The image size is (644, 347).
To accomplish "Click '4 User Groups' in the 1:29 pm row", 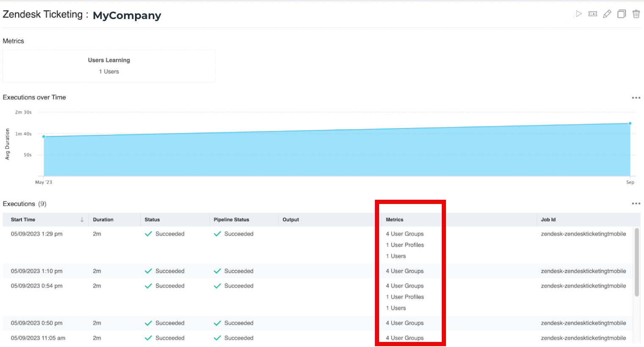I will pyautogui.click(x=405, y=234).
